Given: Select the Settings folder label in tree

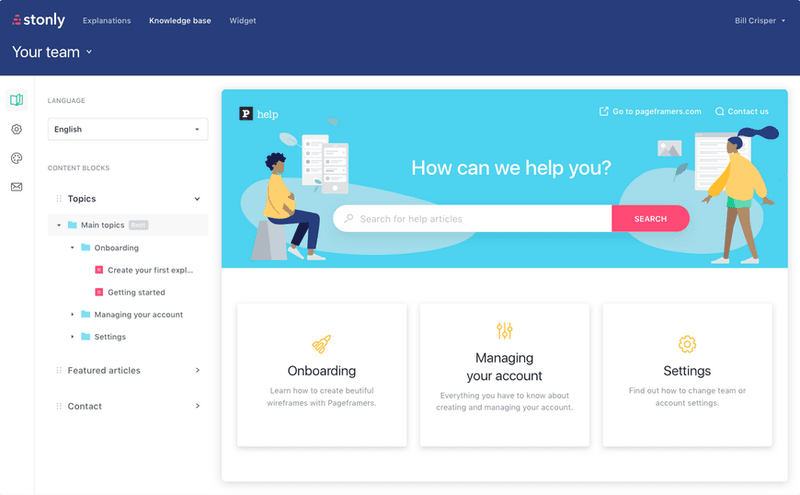Looking at the screenshot, I should point(110,337).
